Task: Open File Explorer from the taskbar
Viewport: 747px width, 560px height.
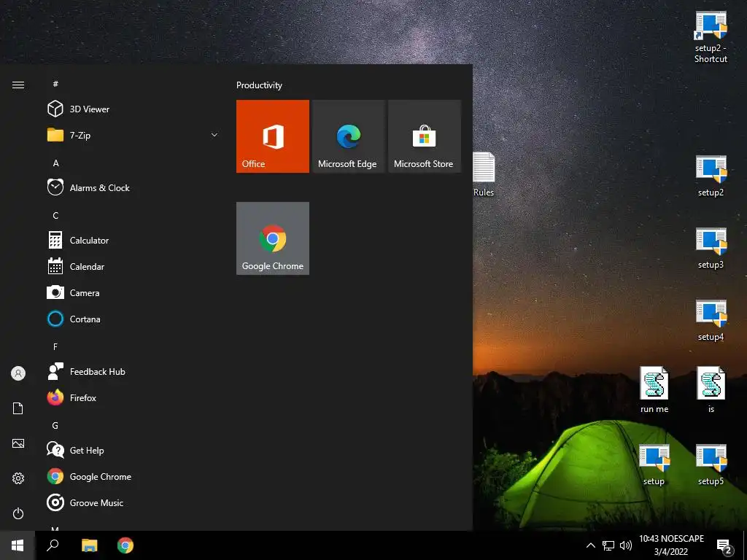Action: click(89, 545)
